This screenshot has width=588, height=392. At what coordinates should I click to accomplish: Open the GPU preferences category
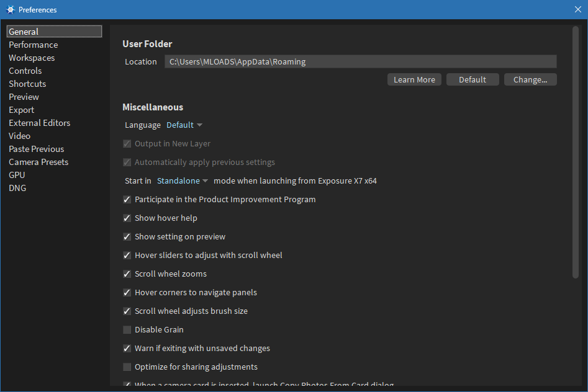click(17, 175)
